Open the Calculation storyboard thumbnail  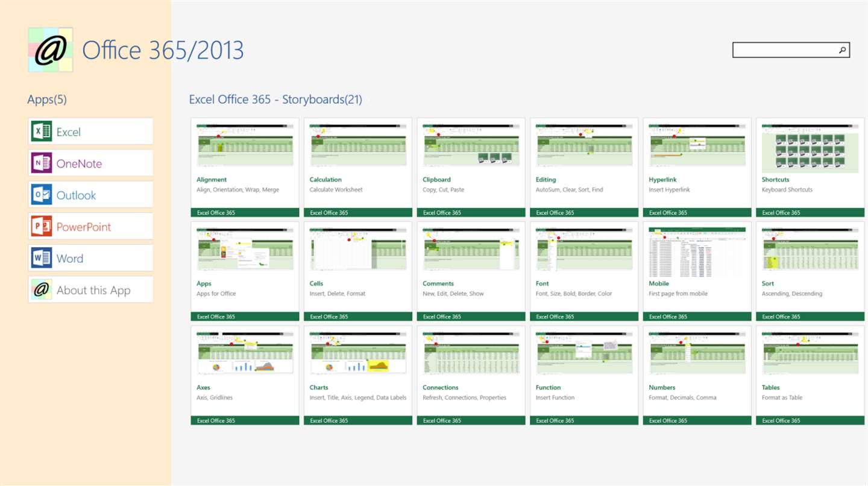pos(358,147)
